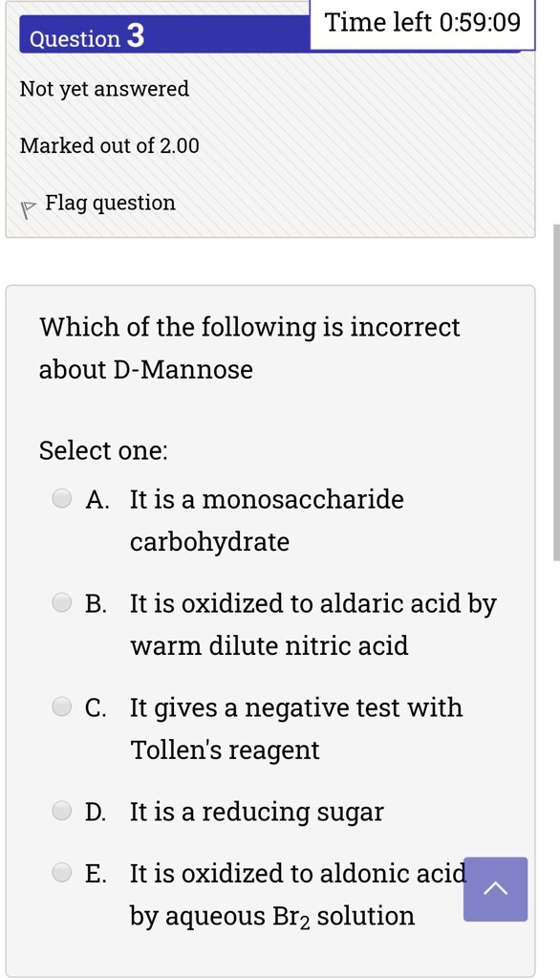Choose answer 'It is a monosaccharide carbohydrate'
Viewport: 560px width, 979px height.
click(x=267, y=520)
